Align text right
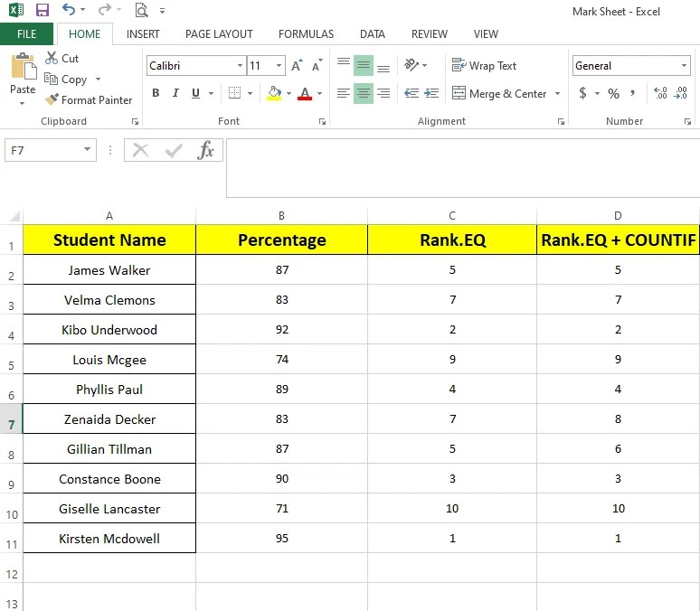700x611 pixels. tap(383, 93)
